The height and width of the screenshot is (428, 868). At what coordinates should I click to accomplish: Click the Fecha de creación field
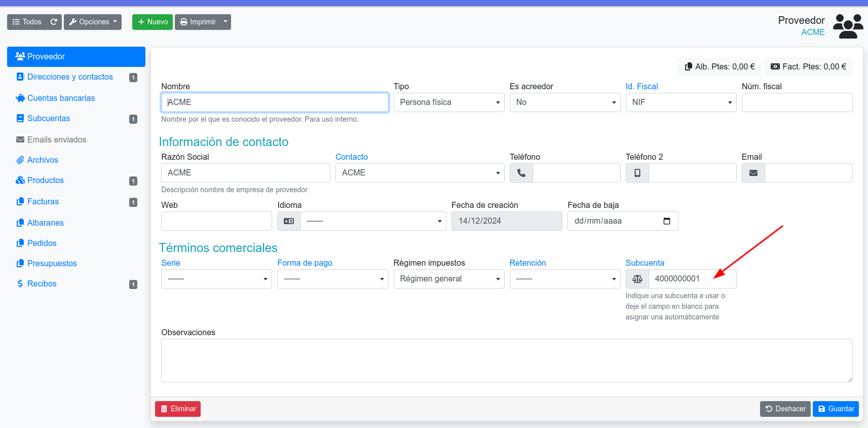pyautogui.click(x=507, y=221)
